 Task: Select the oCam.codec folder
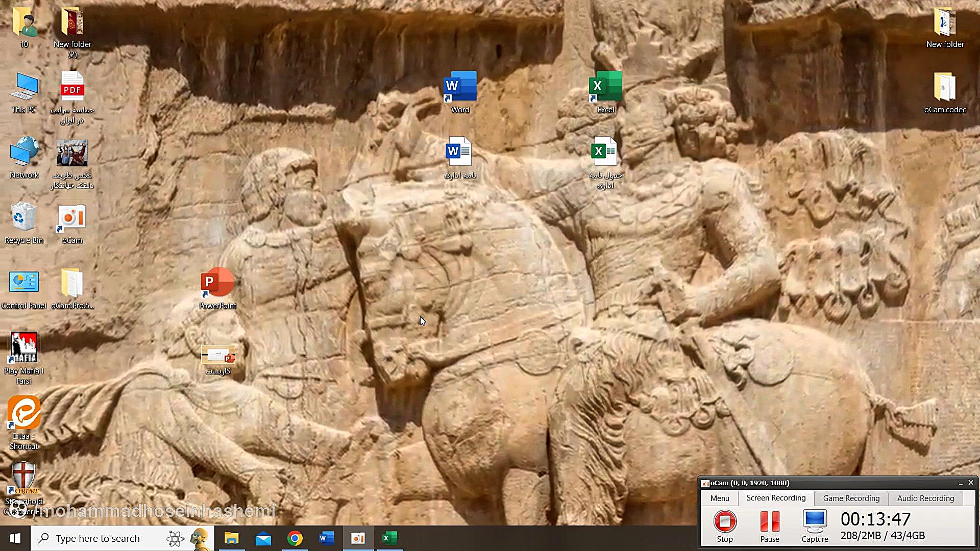[x=945, y=92]
